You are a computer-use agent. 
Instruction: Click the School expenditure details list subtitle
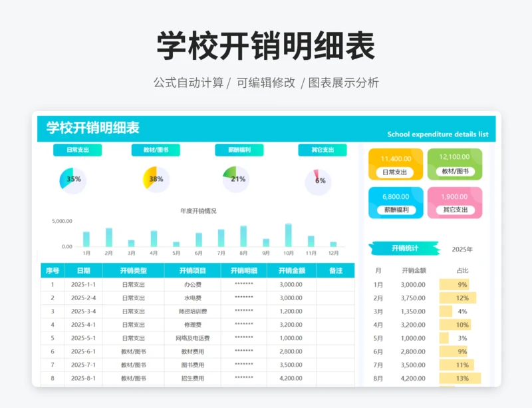point(438,134)
